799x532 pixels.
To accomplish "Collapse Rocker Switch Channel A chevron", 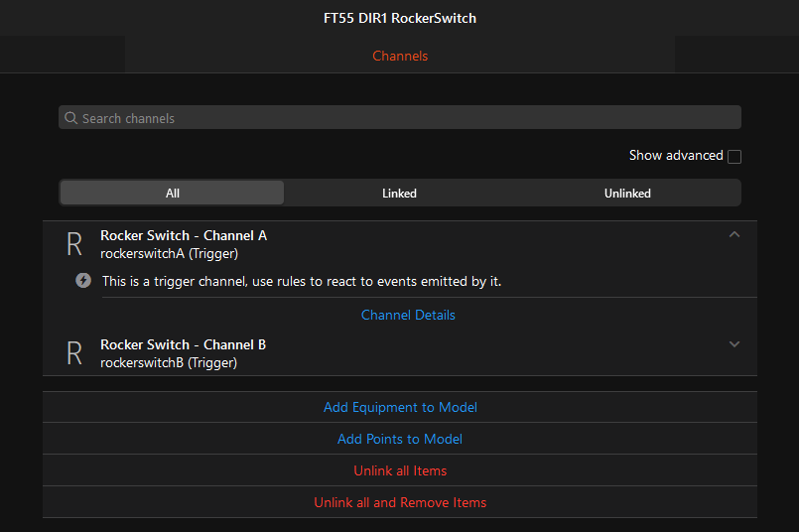I will point(734,235).
